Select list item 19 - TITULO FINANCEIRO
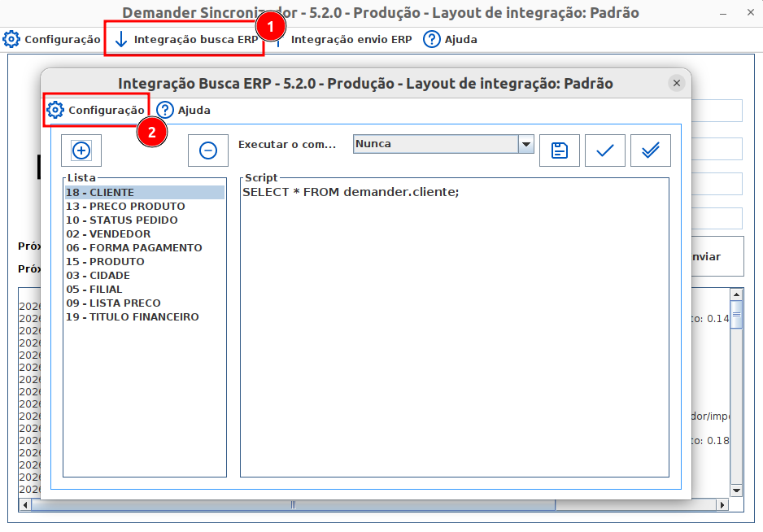Image resolution: width=763 pixels, height=532 pixels. (145, 317)
